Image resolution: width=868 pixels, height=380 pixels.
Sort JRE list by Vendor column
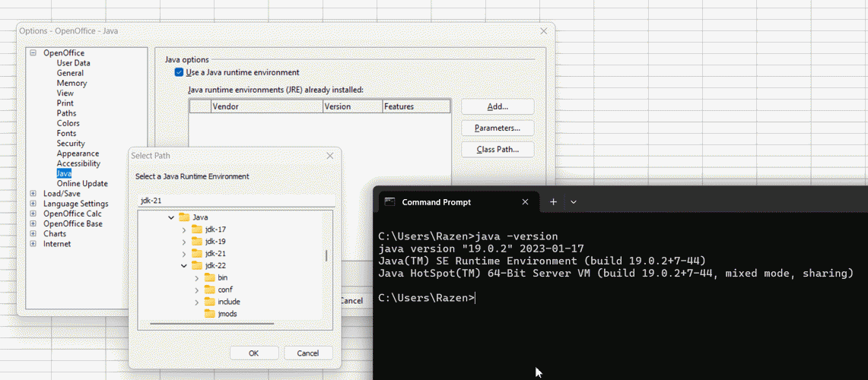[267, 106]
